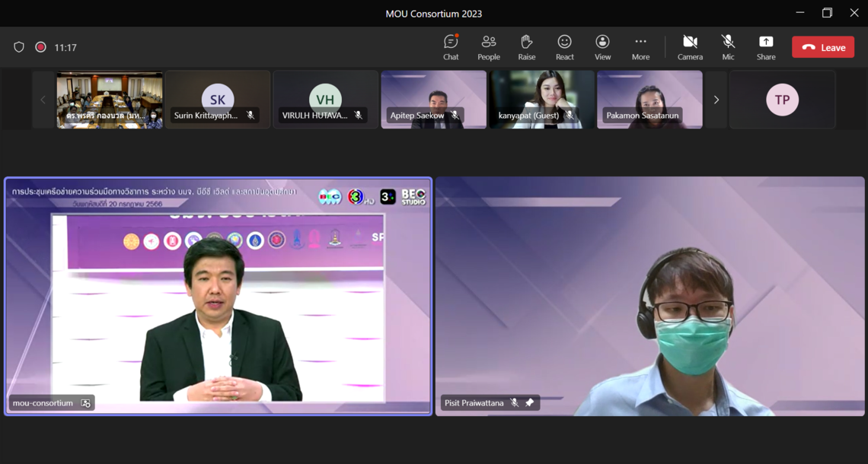868x464 pixels.
Task: Open the React emoji options
Action: point(564,46)
